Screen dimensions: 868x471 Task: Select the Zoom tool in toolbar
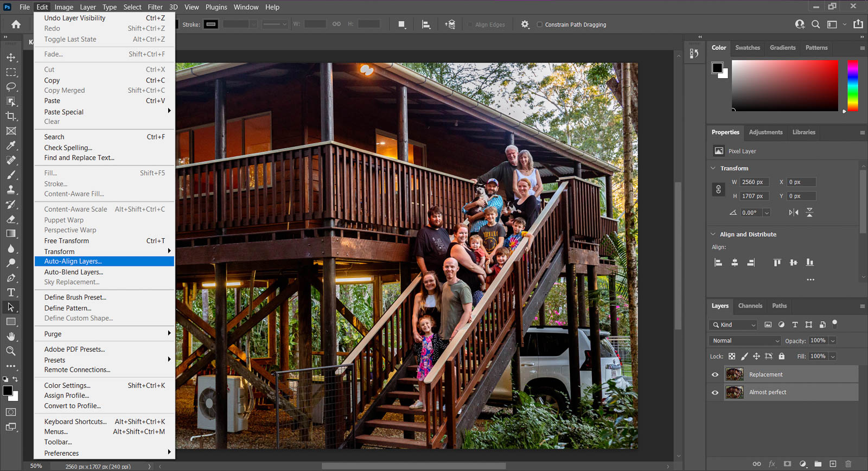[11, 351]
